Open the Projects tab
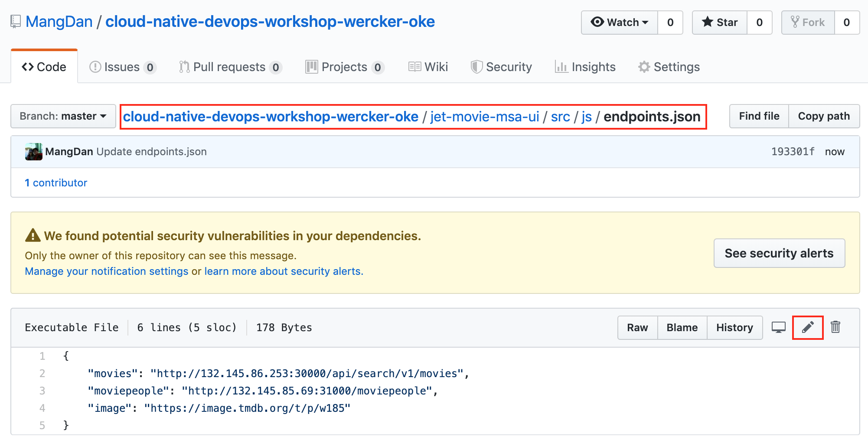This screenshot has width=868, height=443. (345, 67)
